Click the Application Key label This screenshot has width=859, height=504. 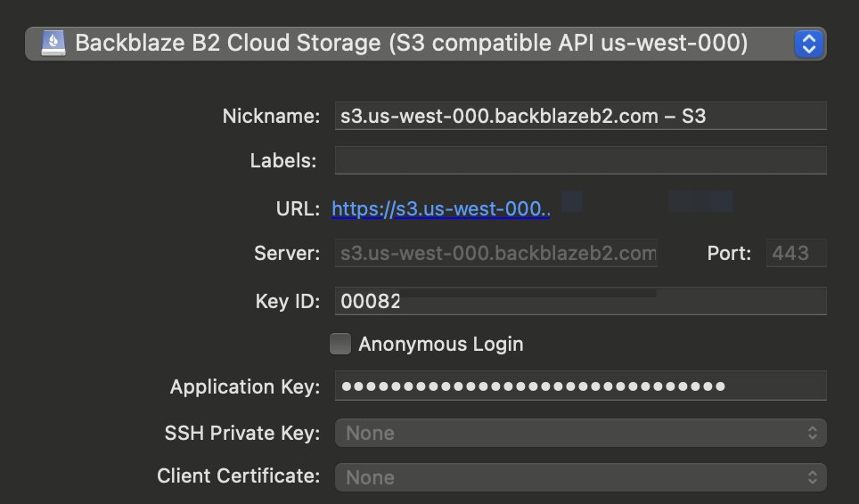tap(245, 386)
